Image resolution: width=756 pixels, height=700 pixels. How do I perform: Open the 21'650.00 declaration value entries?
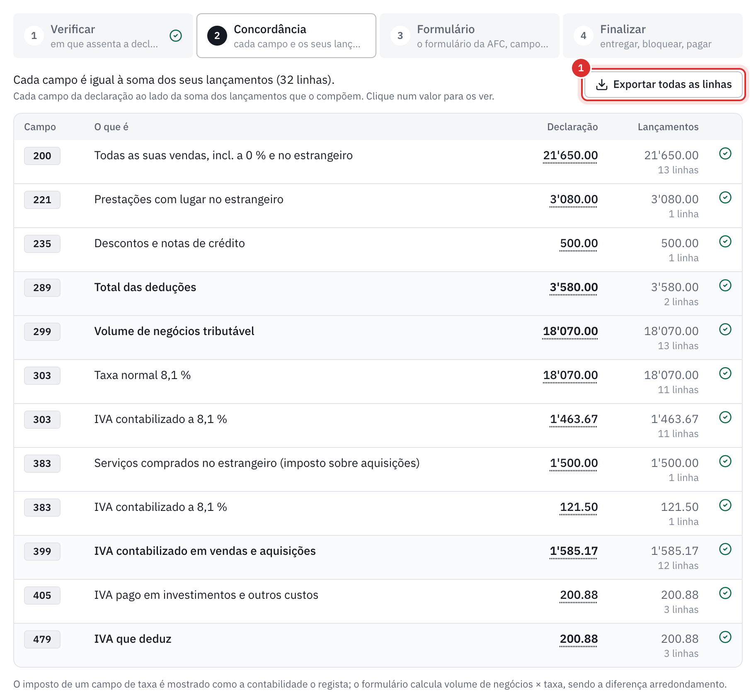(570, 156)
